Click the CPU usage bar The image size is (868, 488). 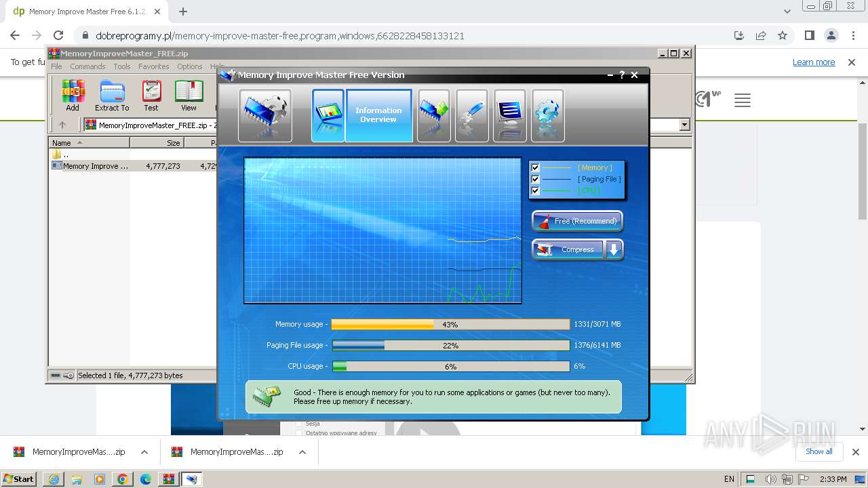(450, 367)
